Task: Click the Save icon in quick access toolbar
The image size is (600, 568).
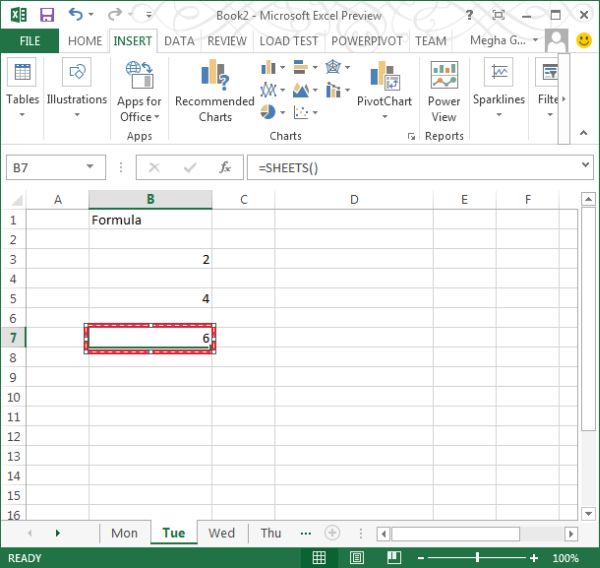Action: coord(47,15)
